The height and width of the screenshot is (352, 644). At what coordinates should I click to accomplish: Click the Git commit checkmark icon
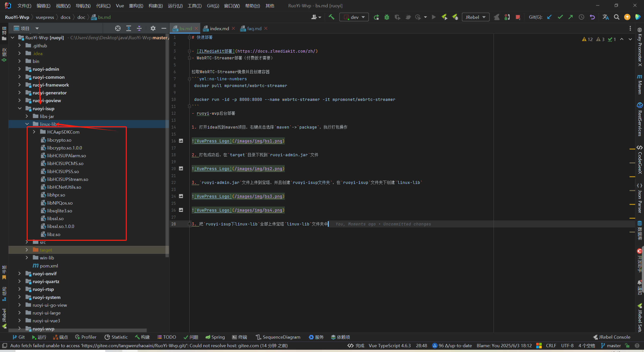point(560,17)
